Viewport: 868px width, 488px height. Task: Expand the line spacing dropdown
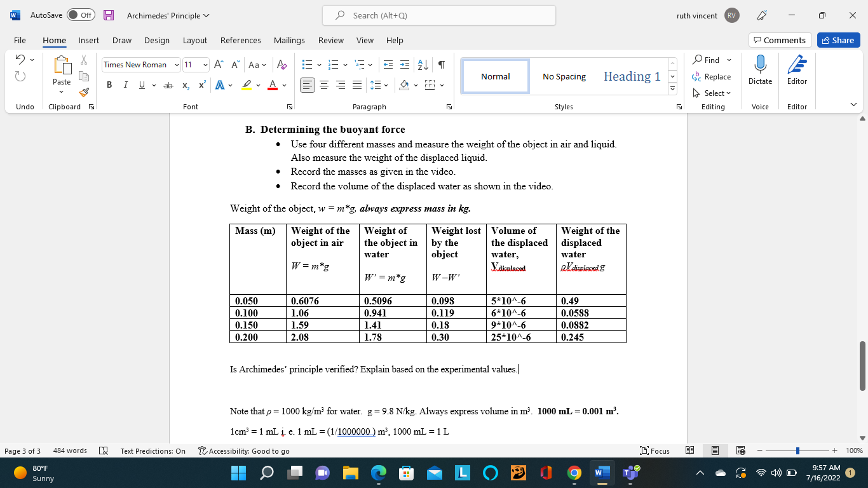(x=386, y=85)
